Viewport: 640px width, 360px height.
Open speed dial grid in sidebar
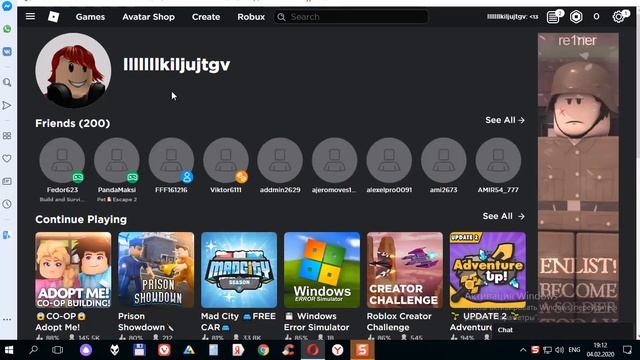[7, 136]
